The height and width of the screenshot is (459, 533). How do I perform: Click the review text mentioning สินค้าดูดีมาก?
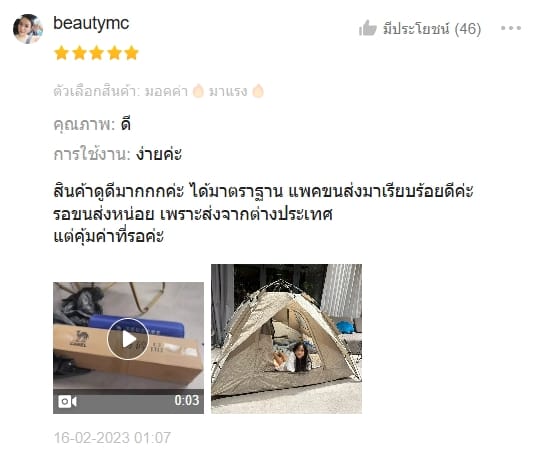tap(263, 214)
